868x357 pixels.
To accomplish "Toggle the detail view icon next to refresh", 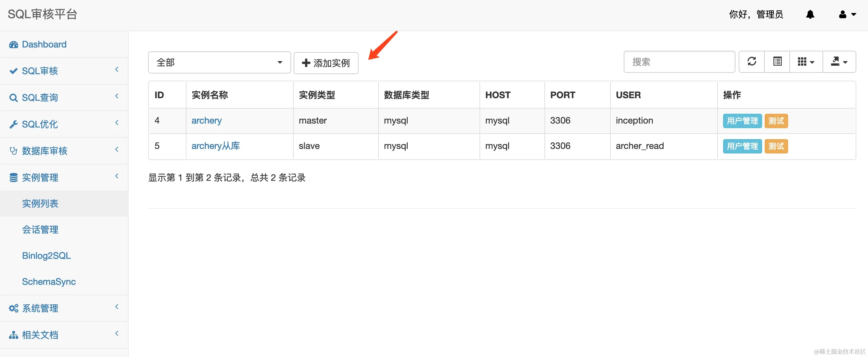I will (x=777, y=62).
